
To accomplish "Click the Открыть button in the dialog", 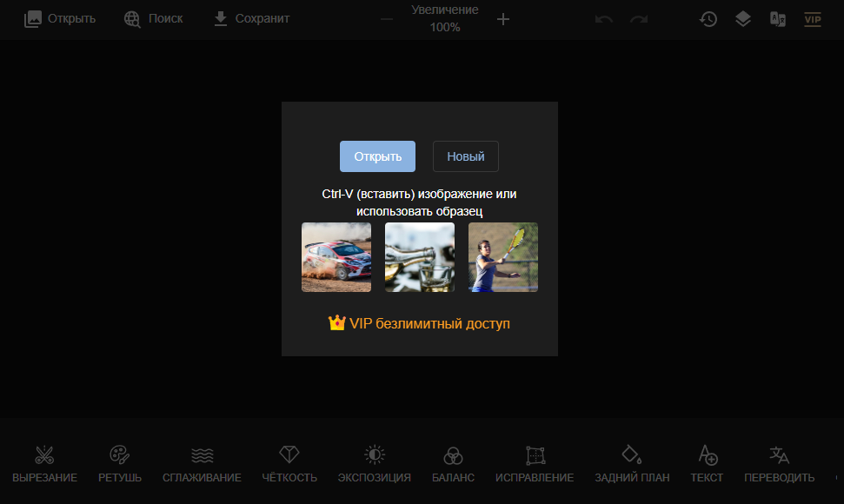I will [x=377, y=156].
